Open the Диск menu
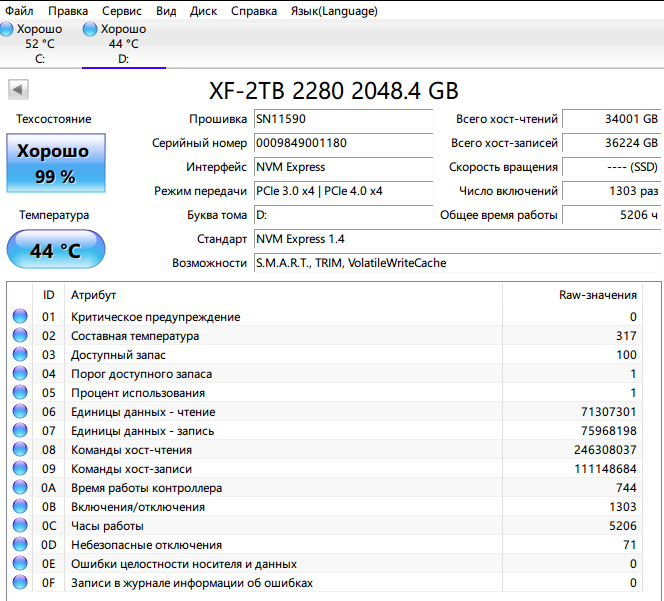664x601 pixels. click(203, 11)
